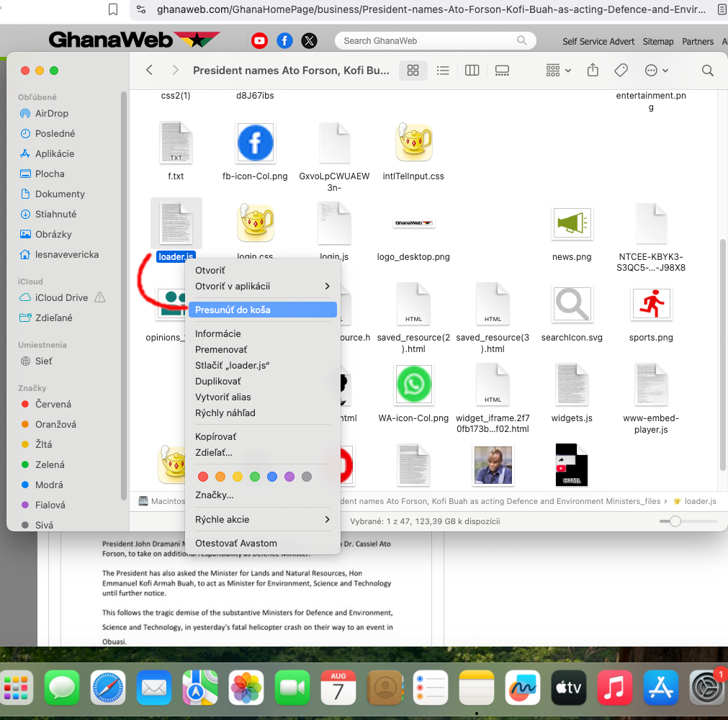The height and width of the screenshot is (720, 728).
Task: Click the Share icon in Finder toolbar
Action: click(x=593, y=71)
